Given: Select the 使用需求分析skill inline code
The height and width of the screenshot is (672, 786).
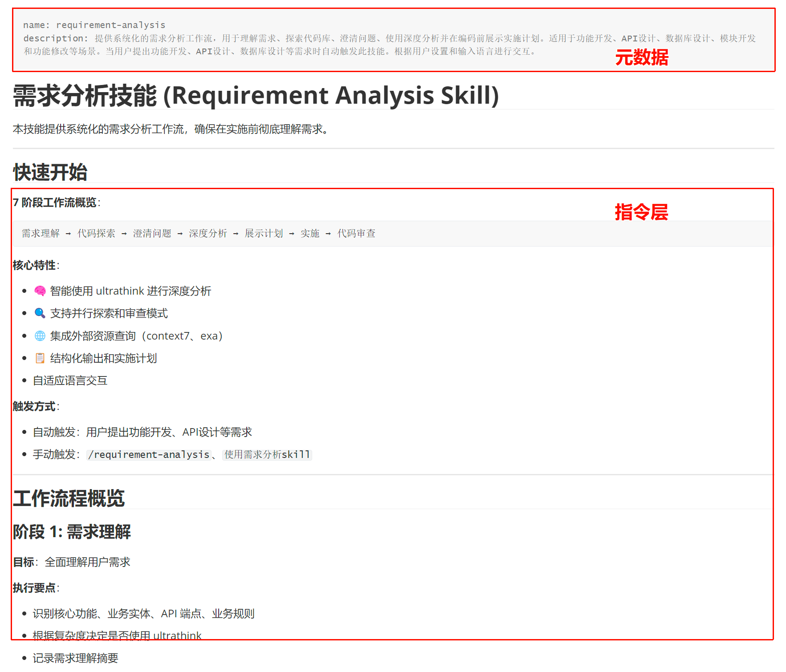Looking at the screenshot, I should 267,454.
